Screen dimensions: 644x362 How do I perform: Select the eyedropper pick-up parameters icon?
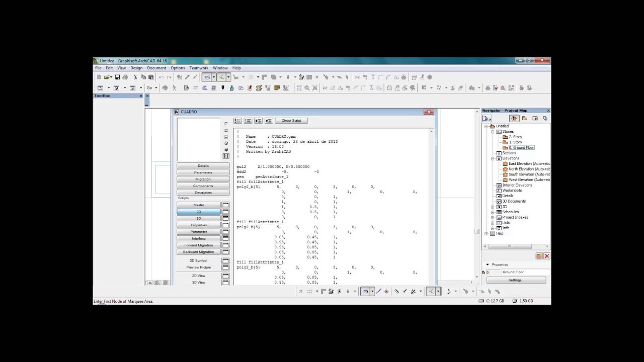(x=187, y=77)
